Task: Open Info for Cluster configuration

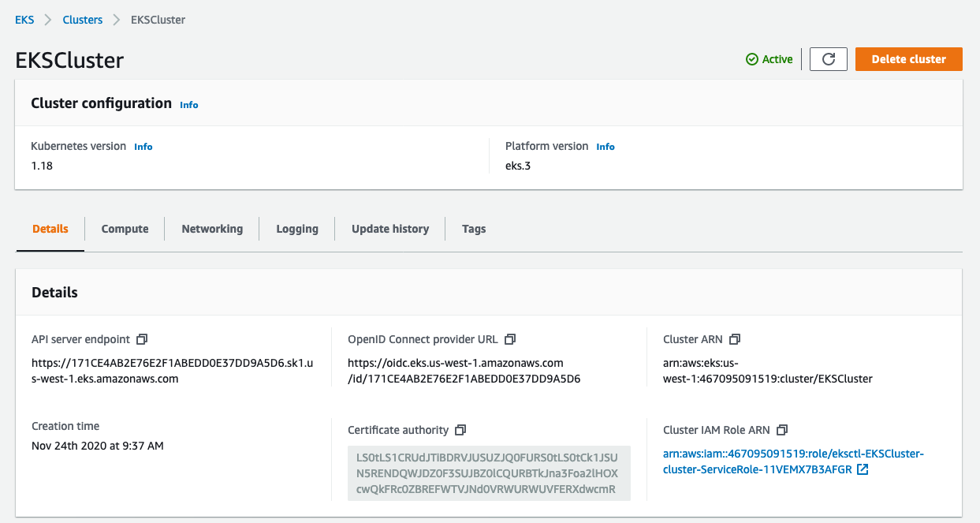Action: pos(189,105)
